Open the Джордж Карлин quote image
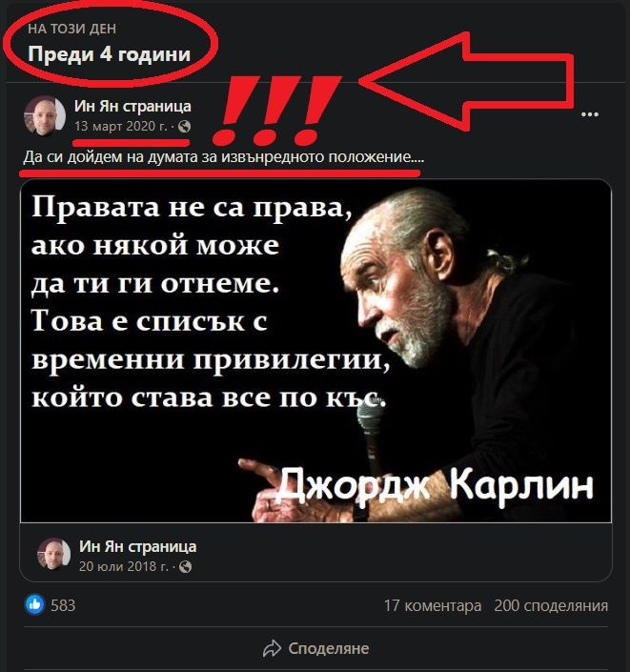 [x=315, y=351]
